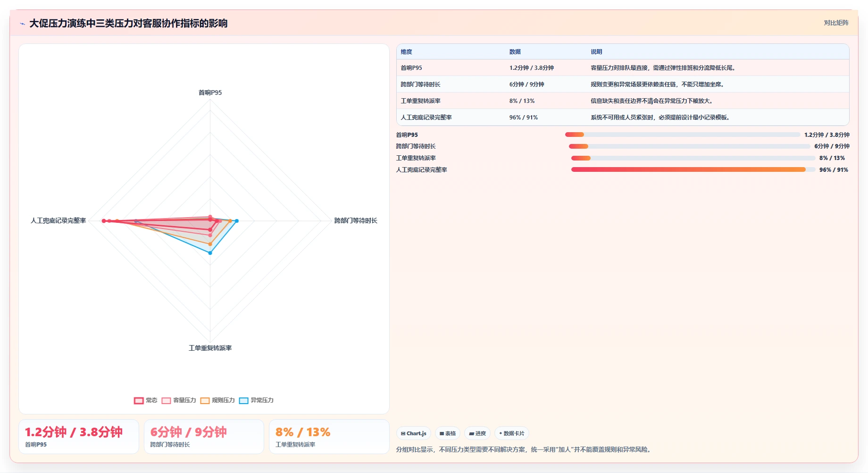Click the 首响P95 progress bar
This screenshot has height=473, width=868.
pyautogui.click(x=683, y=135)
